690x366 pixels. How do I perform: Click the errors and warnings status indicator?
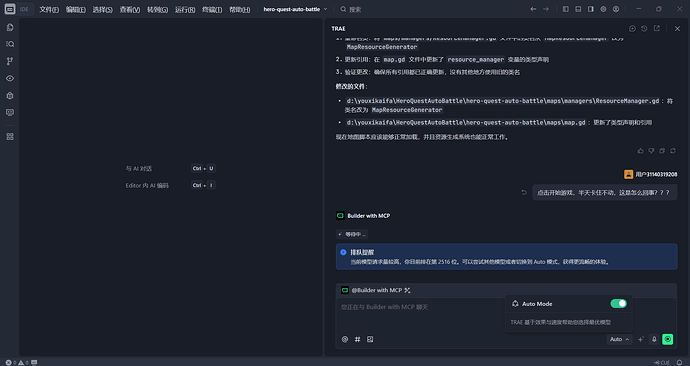point(17,362)
